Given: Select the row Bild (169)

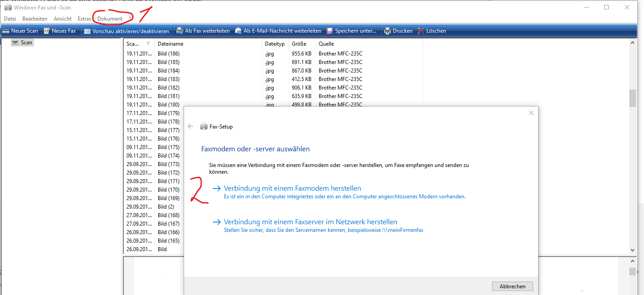Looking at the screenshot, I should (154, 198).
